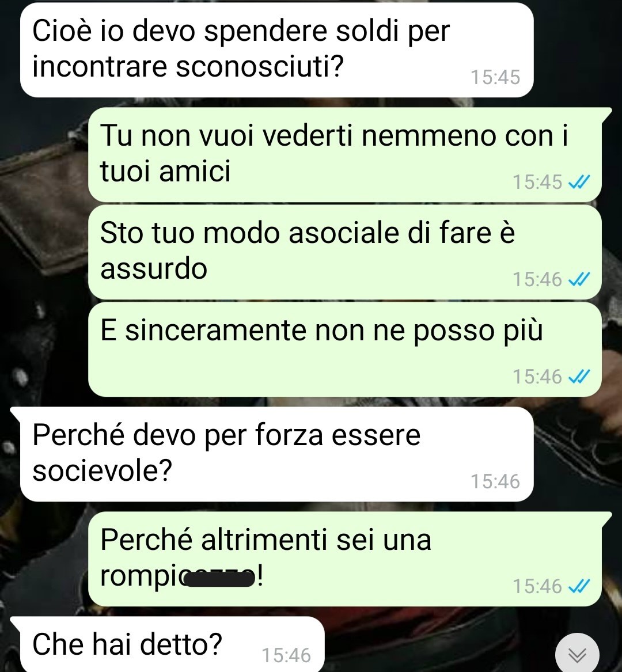
Task: Select message 'Perché devo per forza essere socievole?'
Action: 277,454
